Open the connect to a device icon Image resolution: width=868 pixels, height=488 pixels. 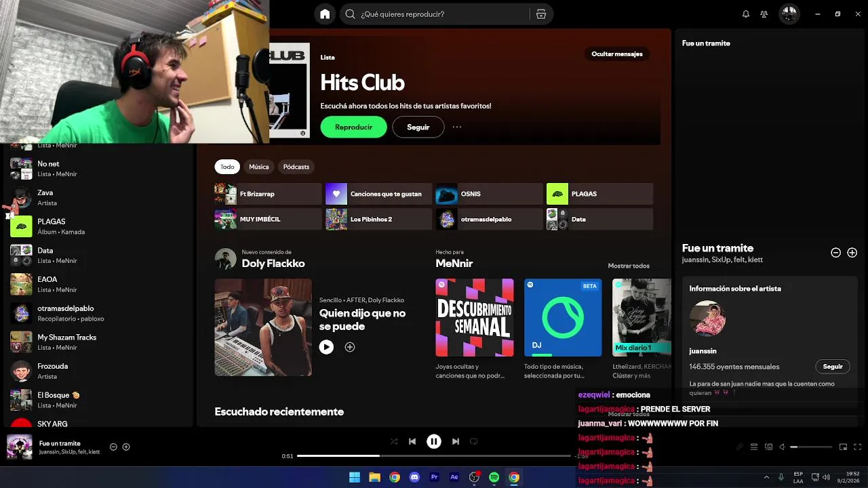click(x=768, y=447)
